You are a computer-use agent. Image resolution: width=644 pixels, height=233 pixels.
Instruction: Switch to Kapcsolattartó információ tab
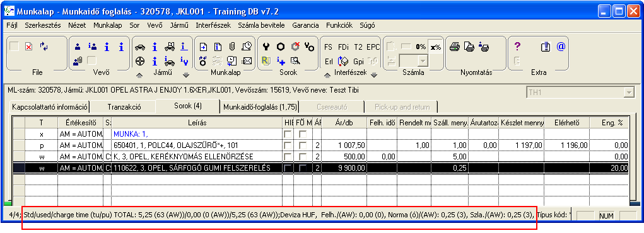(50, 107)
